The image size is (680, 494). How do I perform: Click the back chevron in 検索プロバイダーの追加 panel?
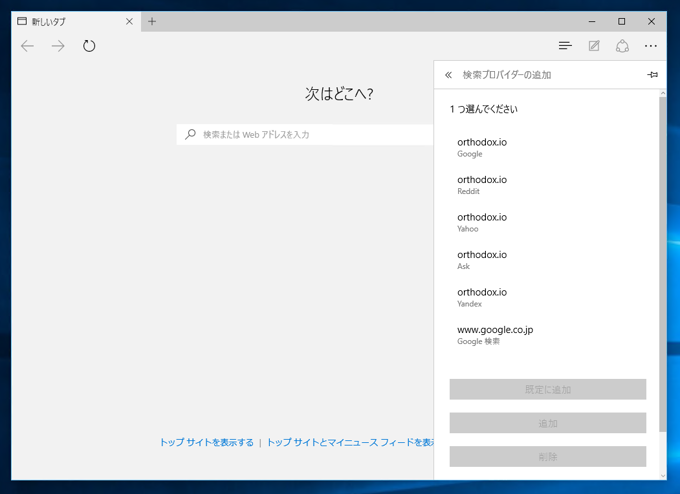click(x=448, y=75)
